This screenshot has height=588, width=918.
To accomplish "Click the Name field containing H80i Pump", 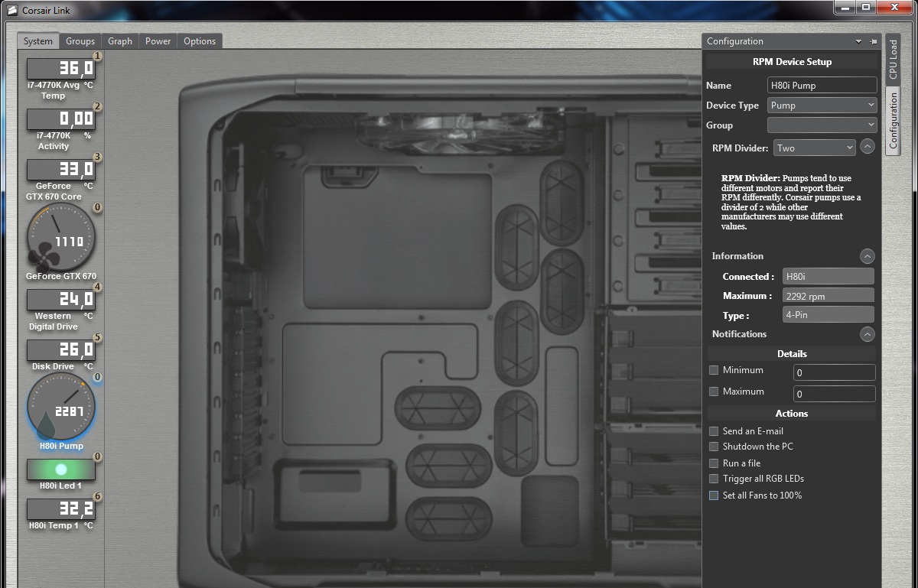I will coord(822,85).
